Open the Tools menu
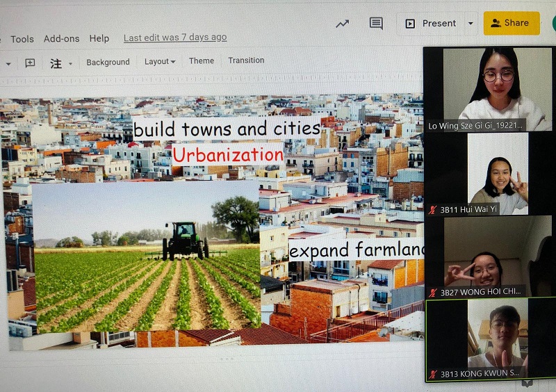 22,39
